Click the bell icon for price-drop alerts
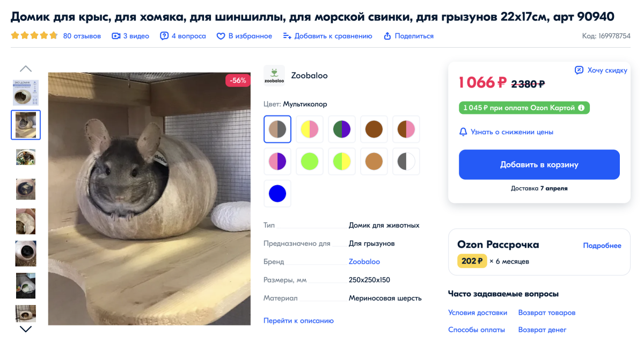Image resolution: width=644 pixels, height=349 pixels. tap(463, 132)
